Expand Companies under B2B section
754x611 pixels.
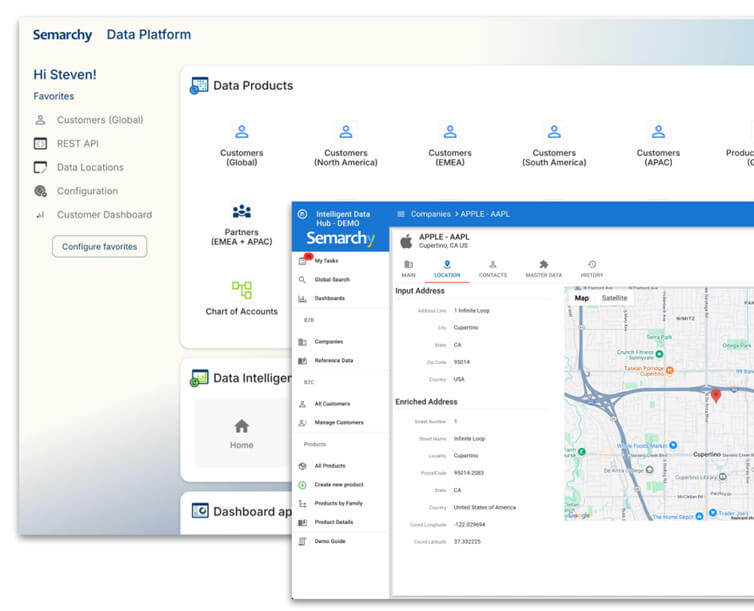328,341
